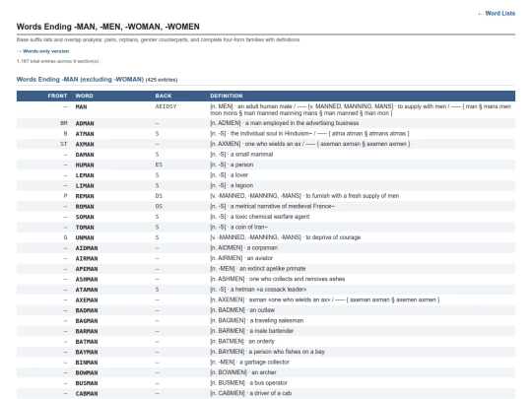Select the word LIMAN
The width and height of the screenshot is (532, 399).
pyautogui.click(x=85, y=186)
